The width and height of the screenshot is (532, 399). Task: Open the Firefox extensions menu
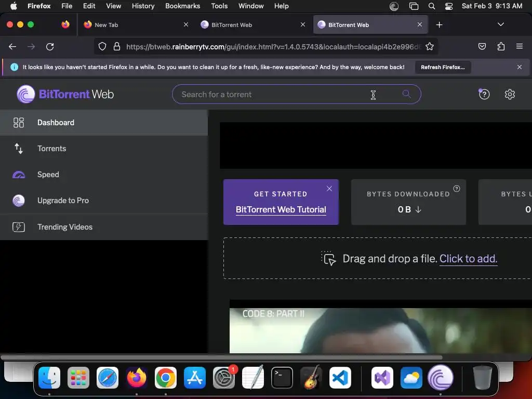coord(501,46)
